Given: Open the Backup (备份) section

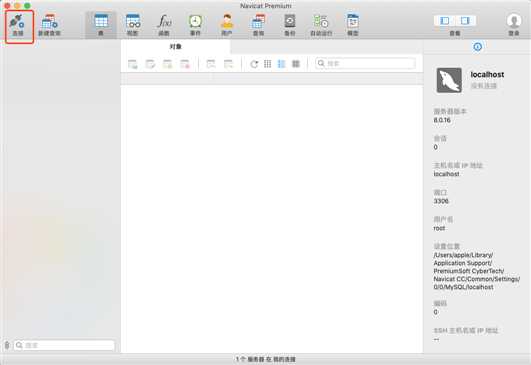Looking at the screenshot, I should pos(290,26).
